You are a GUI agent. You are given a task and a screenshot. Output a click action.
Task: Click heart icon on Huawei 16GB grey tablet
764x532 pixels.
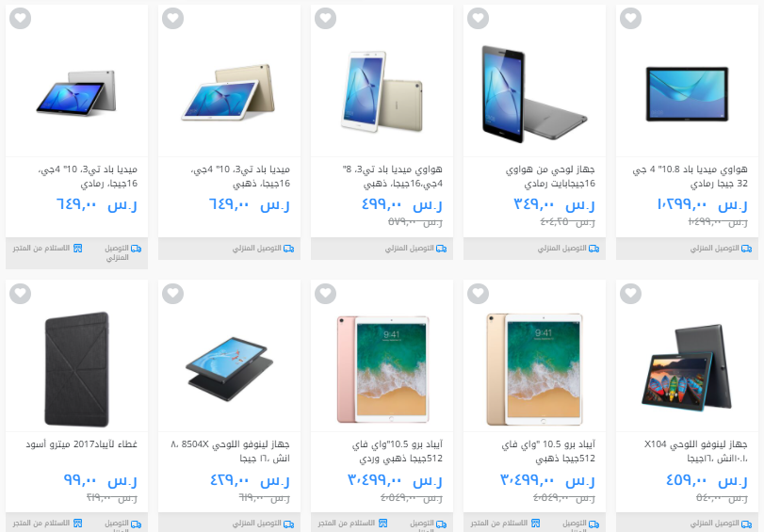click(x=478, y=19)
